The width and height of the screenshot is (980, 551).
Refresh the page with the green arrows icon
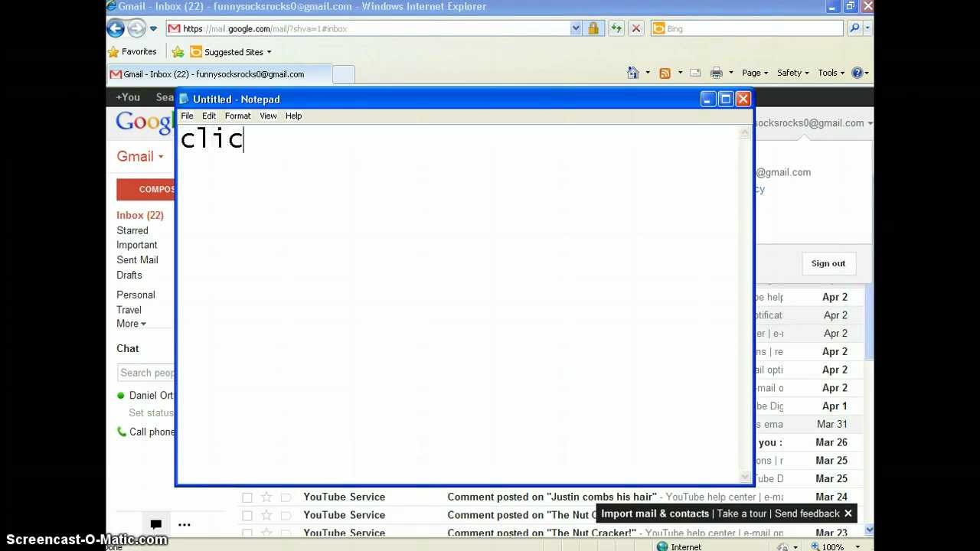pyautogui.click(x=616, y=28)
